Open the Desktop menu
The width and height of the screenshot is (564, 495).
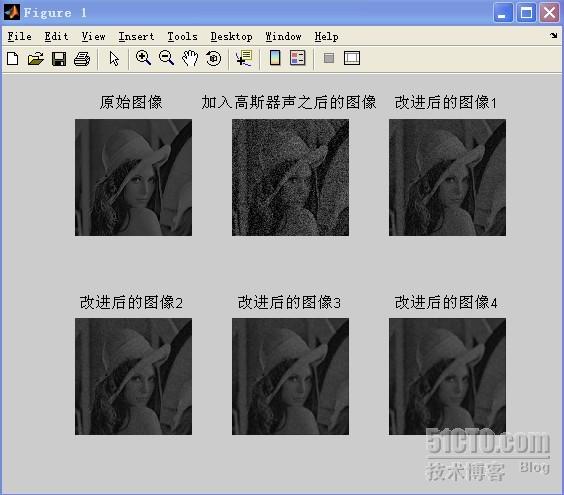point(231,36)
